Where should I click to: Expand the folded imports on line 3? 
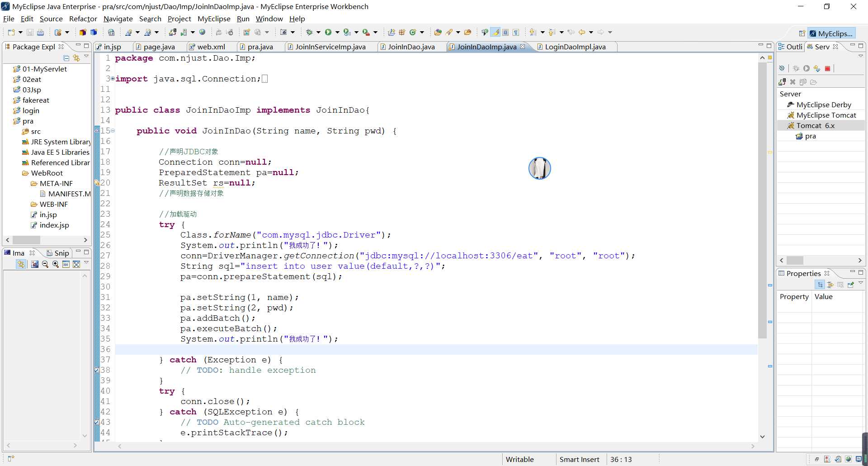(x=113, y=79)
